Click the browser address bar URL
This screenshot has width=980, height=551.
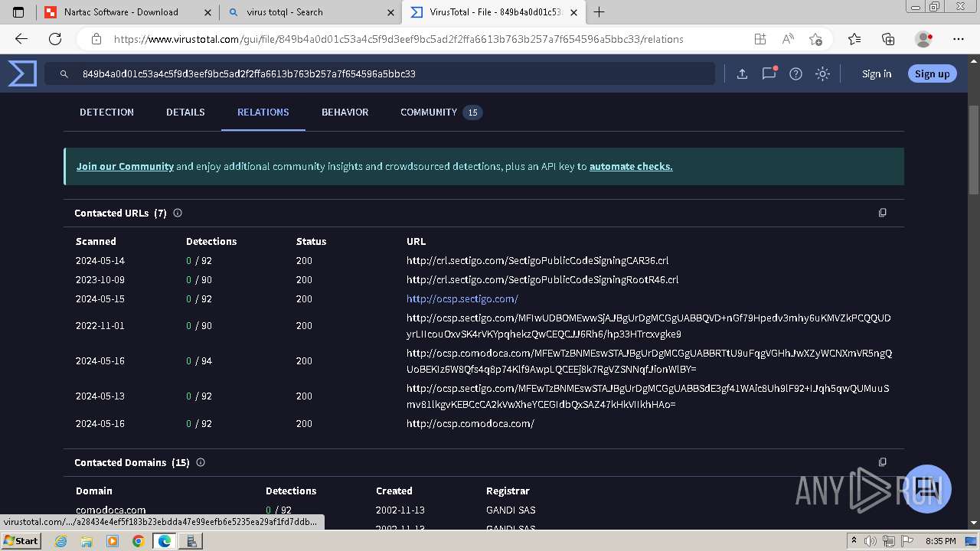[398, 39]
